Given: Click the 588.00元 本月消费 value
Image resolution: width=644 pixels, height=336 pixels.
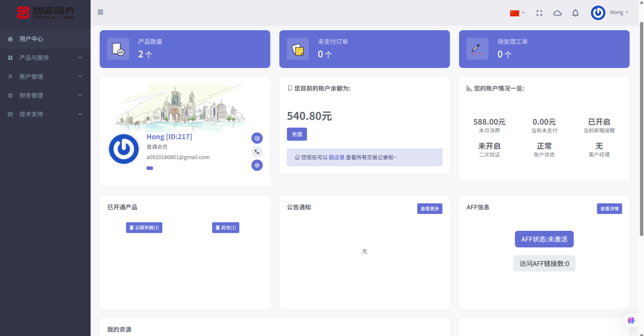Looking at the screenshot, I should pos(489,122).
